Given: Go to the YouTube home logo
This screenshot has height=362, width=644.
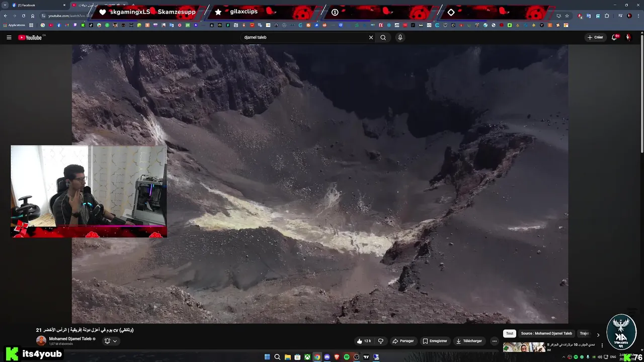Looking at the screenshot, I should [30, 37].
